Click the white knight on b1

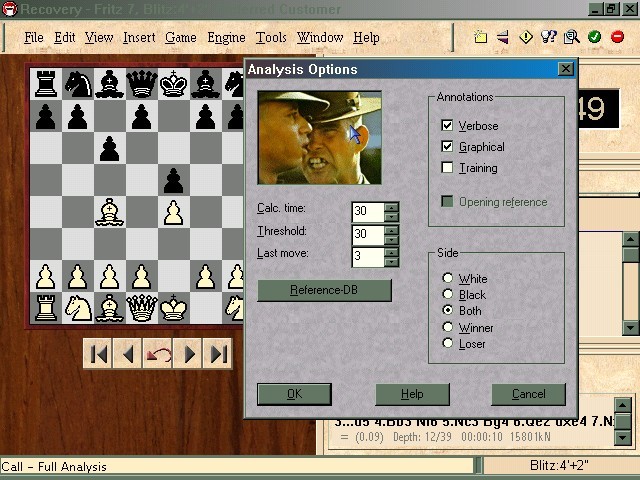[x=78, y=308]
